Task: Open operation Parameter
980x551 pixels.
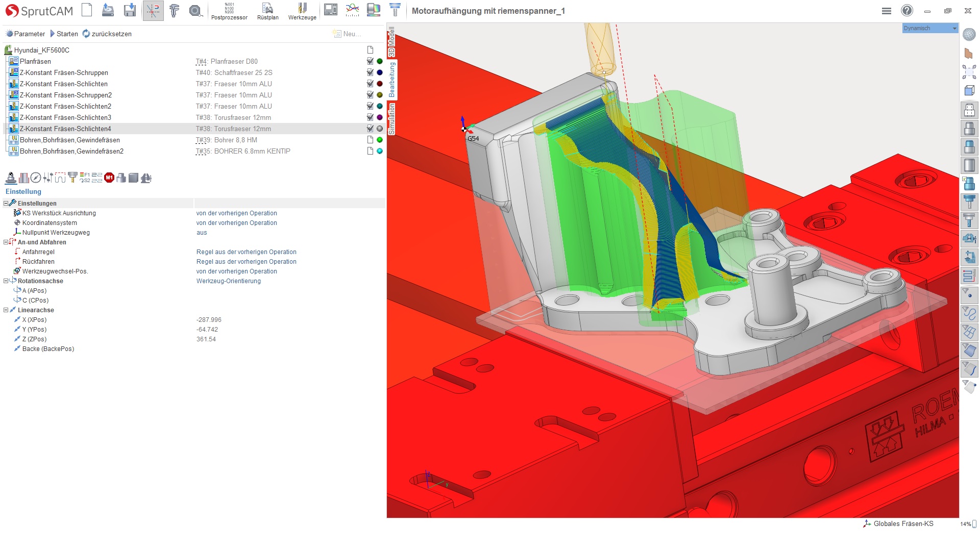Action: [25, 34]
